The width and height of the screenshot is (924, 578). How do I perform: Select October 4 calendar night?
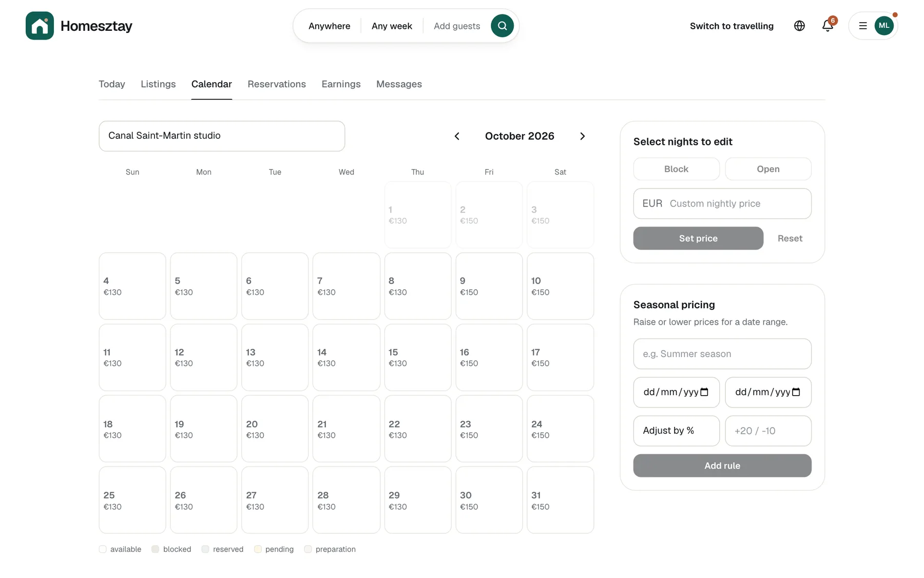point(132,286)
